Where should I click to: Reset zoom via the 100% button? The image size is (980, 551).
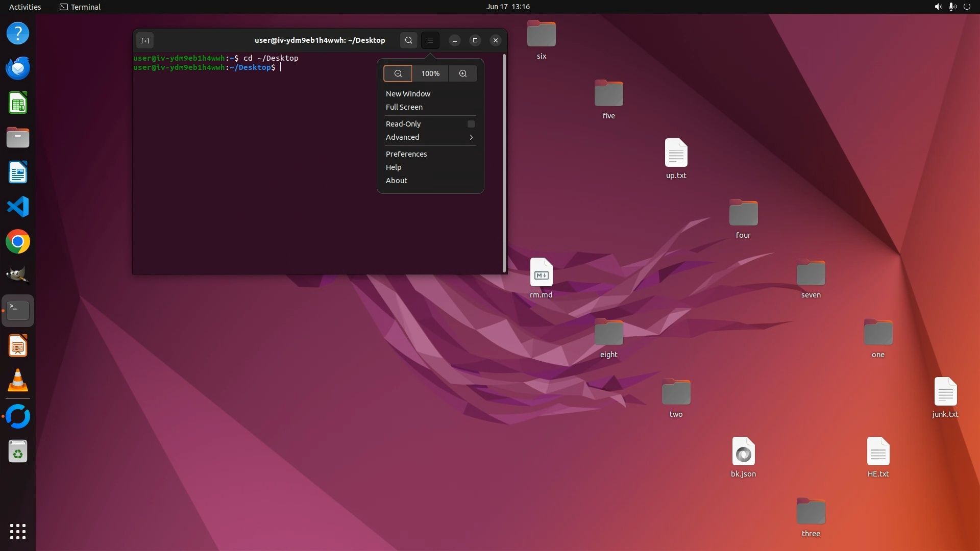coord(430,73)
